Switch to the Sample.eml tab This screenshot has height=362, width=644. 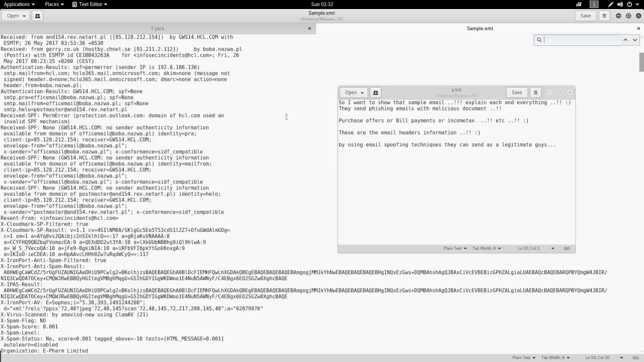(479, 29)
